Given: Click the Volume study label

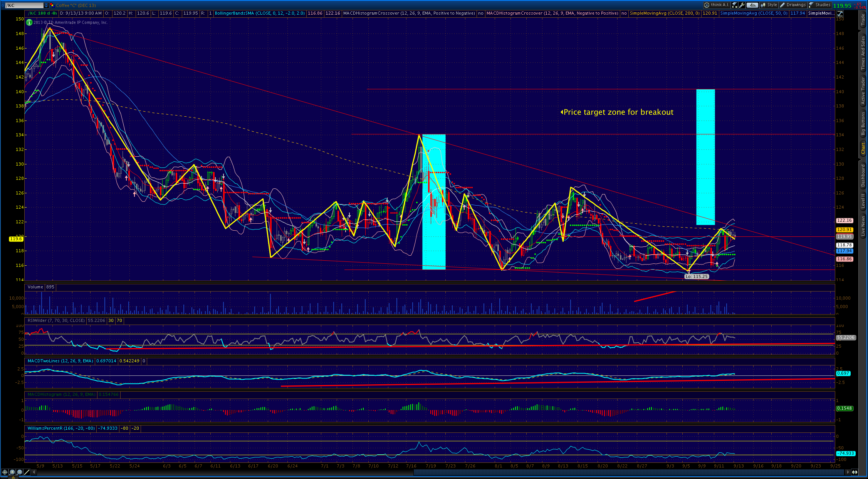Looking at the screenshot, I should click(35, 287).
